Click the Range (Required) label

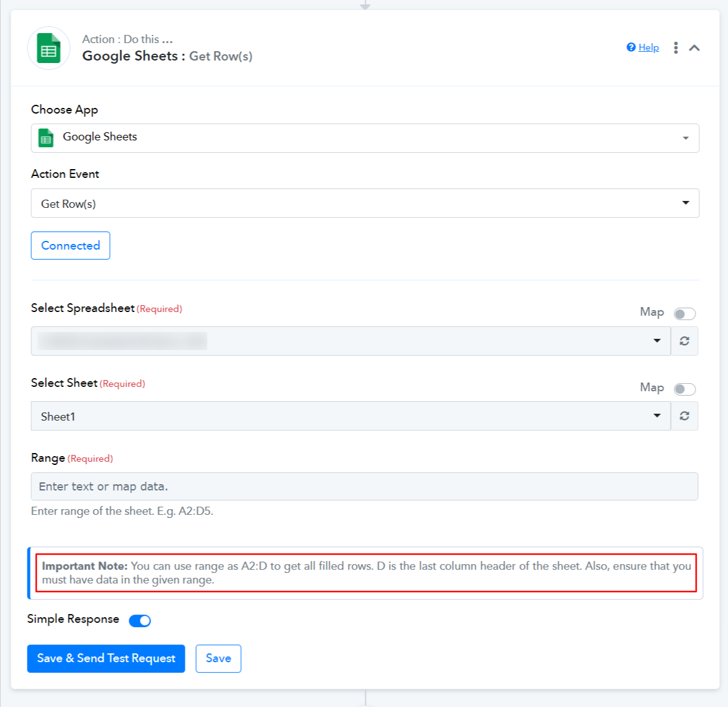72,458
